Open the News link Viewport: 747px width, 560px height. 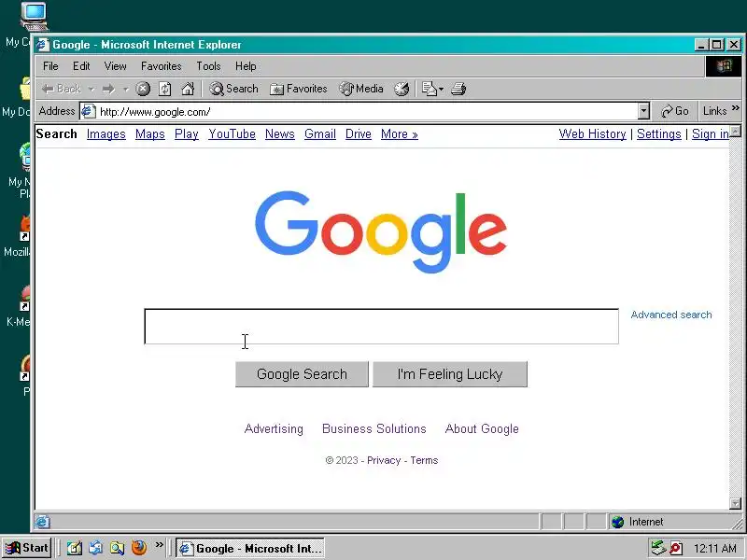pyautogui.click(x=279, y=134)
